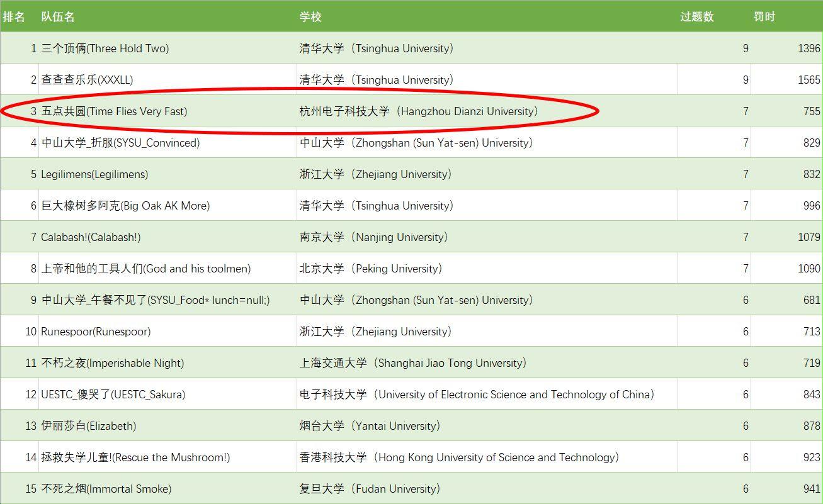Viewport: 823px width, 504px height.
Task: Select team 上帝和他的工具人们(God and his toolmen)
Action: coord(146,269)
